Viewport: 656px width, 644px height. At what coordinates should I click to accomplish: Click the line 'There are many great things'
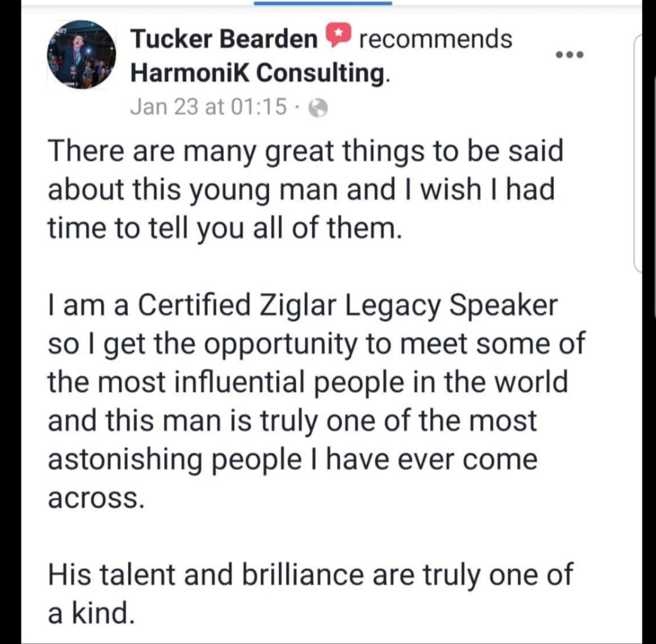click(x=306, y=151)
